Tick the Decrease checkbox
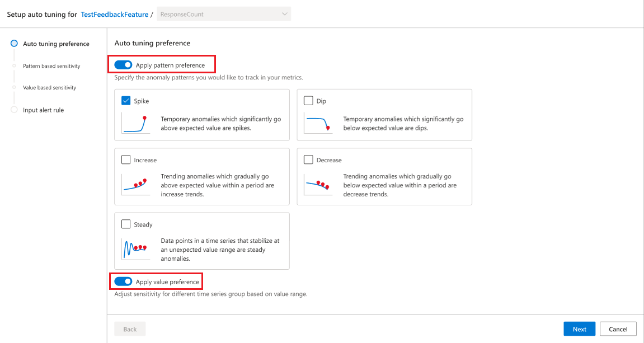The width and height of the screenshot is (644, 343). (x=308, y=160)
